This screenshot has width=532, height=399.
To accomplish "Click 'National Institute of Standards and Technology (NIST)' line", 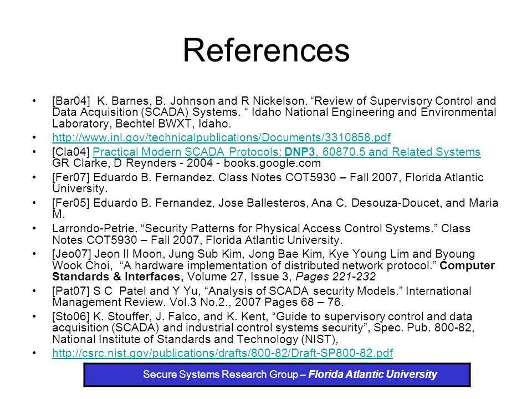I will 195,339.
